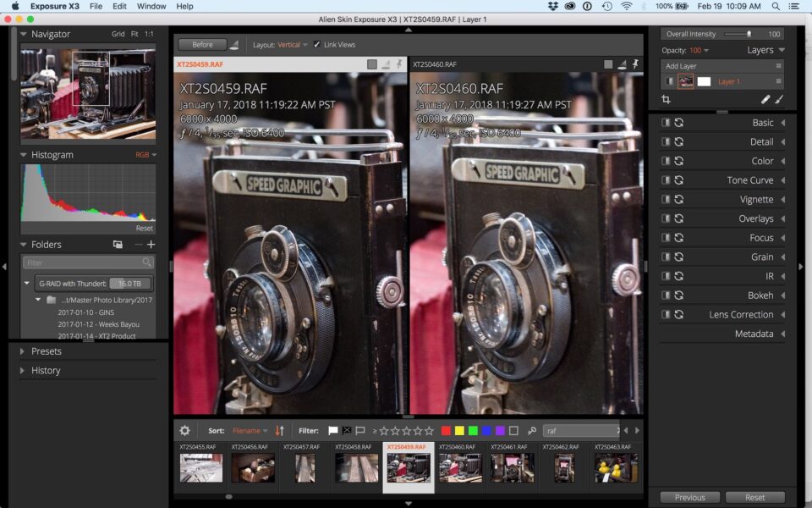
Task: Collapse the G-RAID drive tree
Action: tap(26, 283)
